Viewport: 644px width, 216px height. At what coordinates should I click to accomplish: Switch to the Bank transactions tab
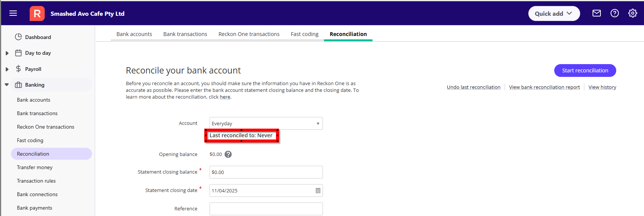click(185, 34)
